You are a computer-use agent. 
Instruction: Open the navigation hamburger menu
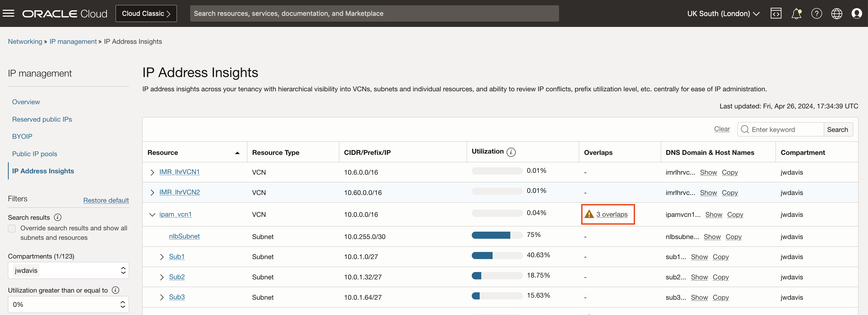(8, 13)
